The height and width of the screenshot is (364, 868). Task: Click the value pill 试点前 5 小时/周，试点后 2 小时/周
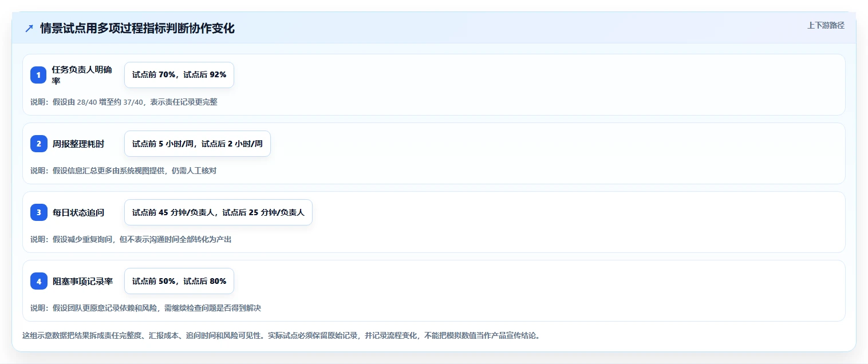(198, 144)
